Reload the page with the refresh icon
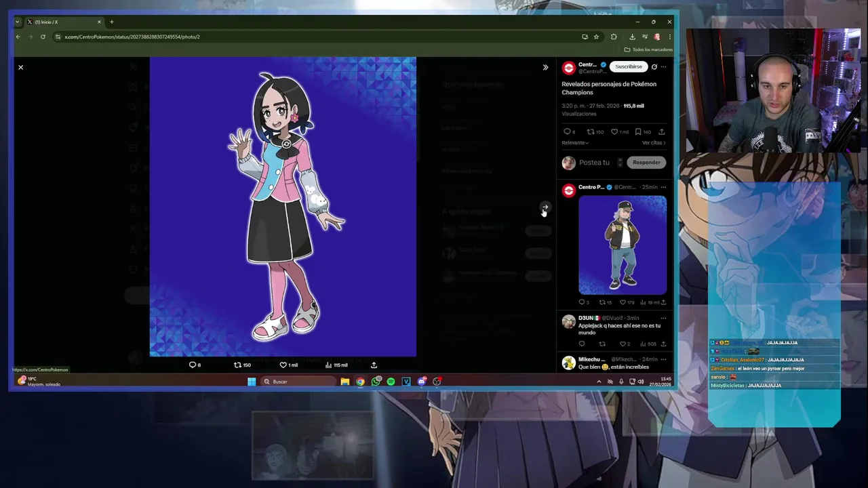 (x=43, y=37)
